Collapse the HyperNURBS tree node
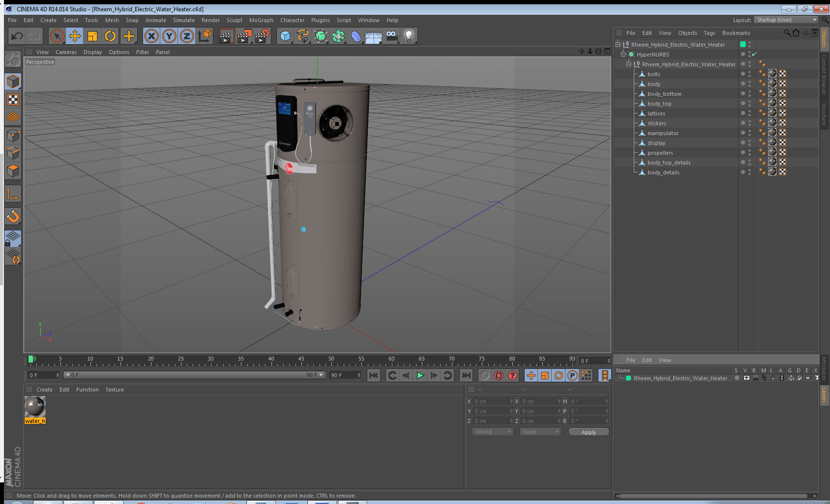This screenshot has width=830, height=504. pos(623,55)
